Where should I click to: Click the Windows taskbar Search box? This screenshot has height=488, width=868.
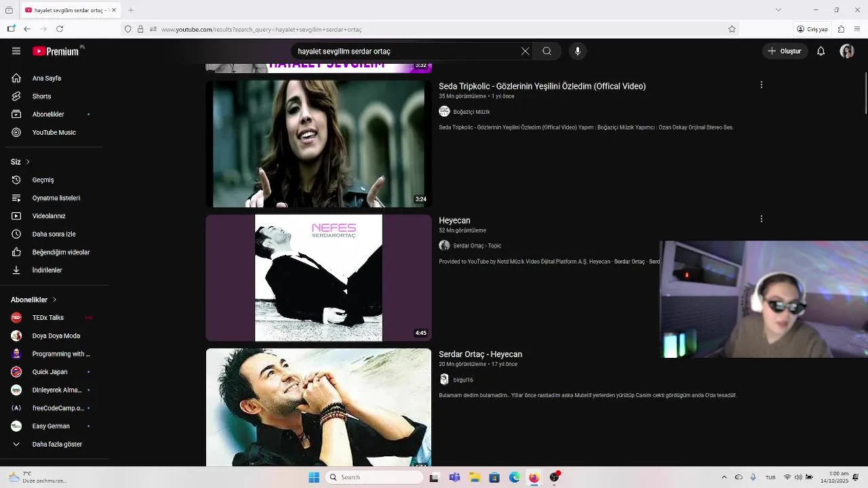374,477
